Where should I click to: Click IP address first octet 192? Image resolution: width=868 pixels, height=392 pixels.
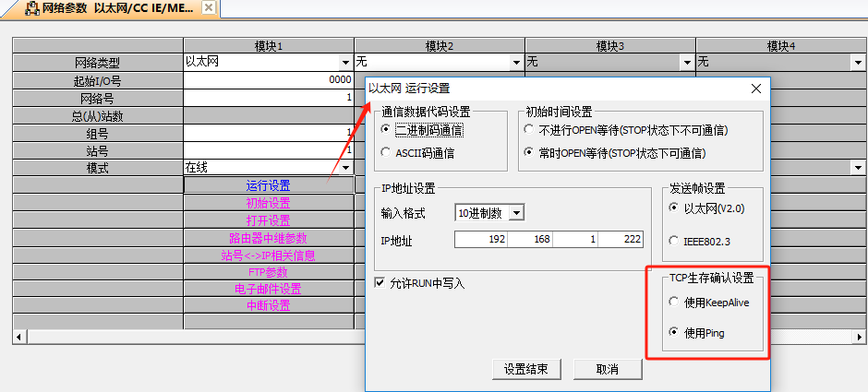pyautogui.click(x=481, y=240)
